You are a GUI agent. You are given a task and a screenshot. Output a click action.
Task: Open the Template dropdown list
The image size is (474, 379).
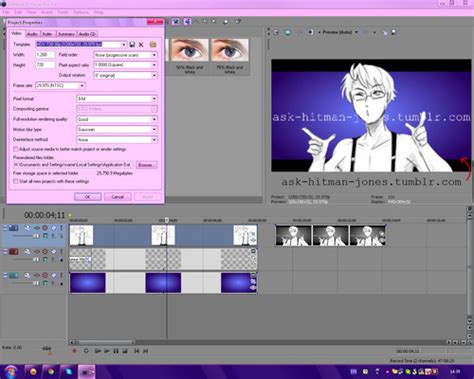[x=124, y=44]
